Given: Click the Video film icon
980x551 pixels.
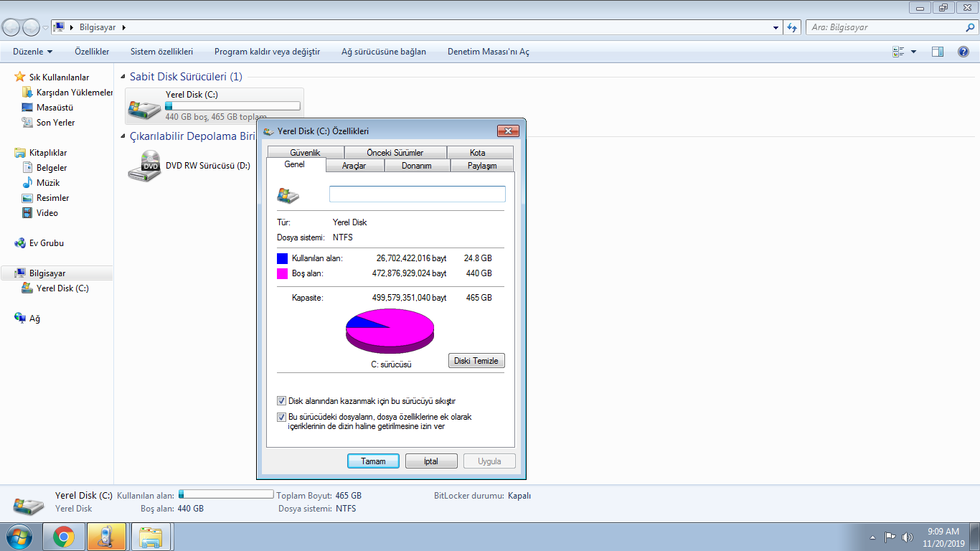Looking at the screenshot, I should 27,213.
